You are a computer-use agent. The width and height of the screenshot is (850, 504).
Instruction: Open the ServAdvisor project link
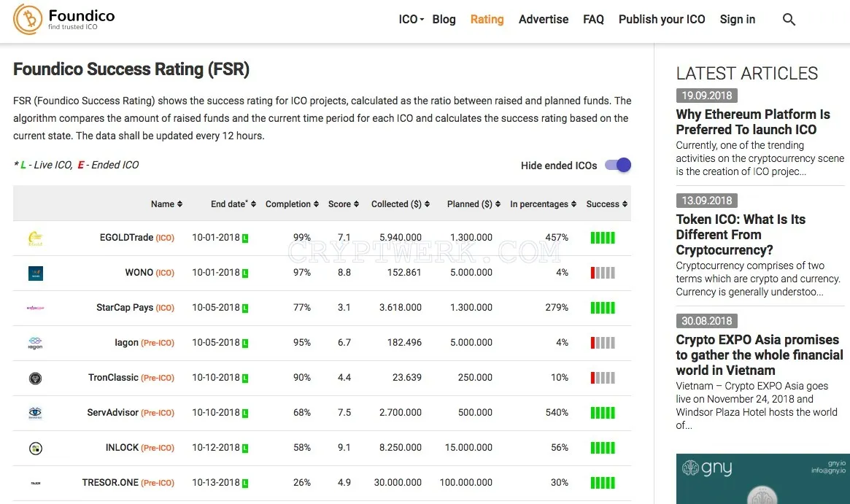[113, 412]
